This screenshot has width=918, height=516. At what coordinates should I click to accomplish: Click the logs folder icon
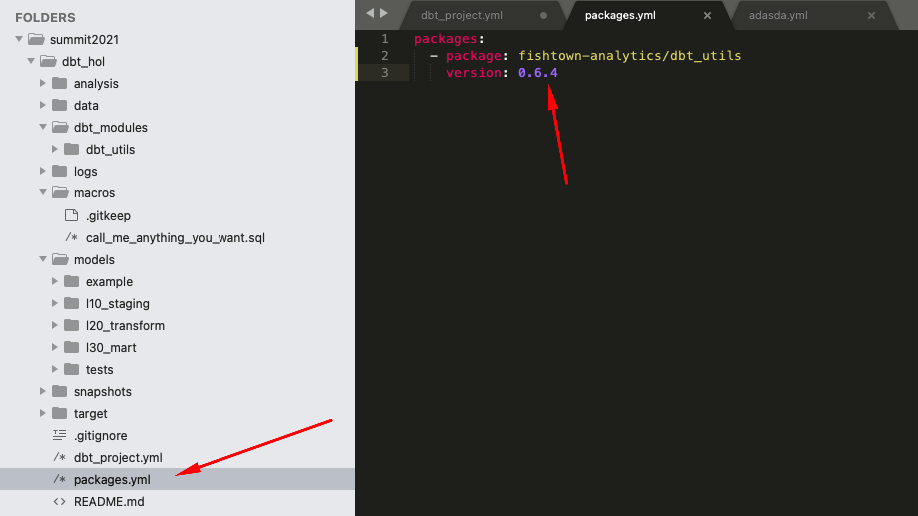60,171
